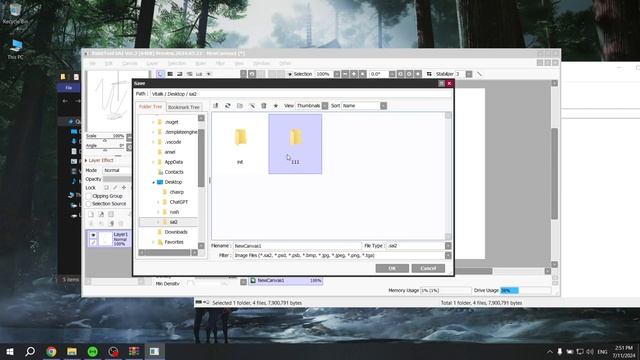Toggle the Selection Source checkbox in SAI

pos(89,204)
